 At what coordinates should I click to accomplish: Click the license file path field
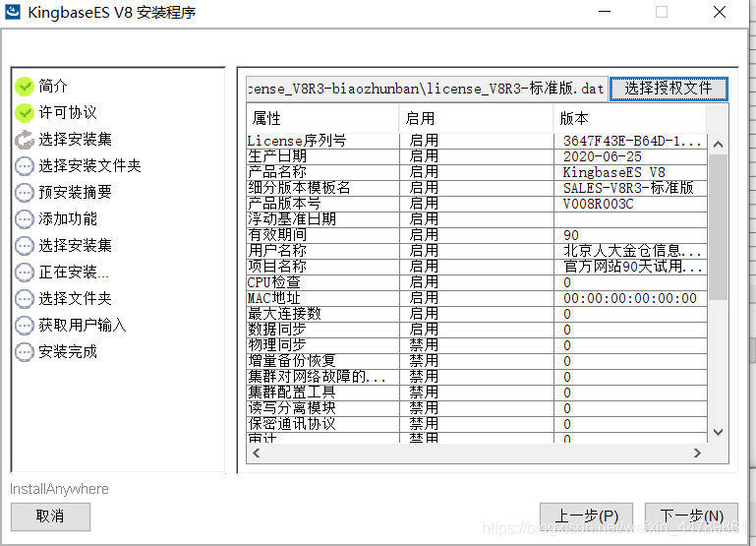click(427, 89)
